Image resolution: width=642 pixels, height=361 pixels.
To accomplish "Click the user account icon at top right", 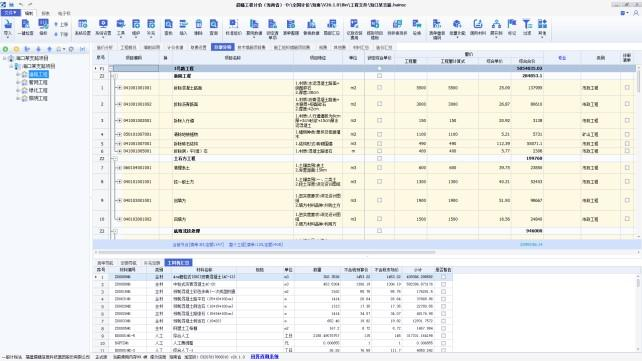I will (636, 13).
